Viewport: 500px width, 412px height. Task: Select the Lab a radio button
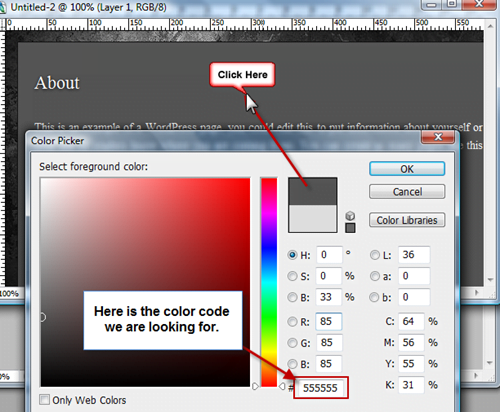375,276
